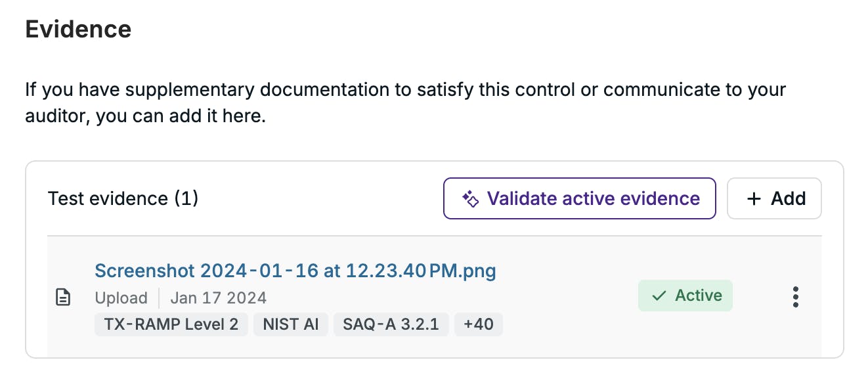Click the plus icon in the Add button
The height and width of the screenshot is (381, 868).
point(754,198)
